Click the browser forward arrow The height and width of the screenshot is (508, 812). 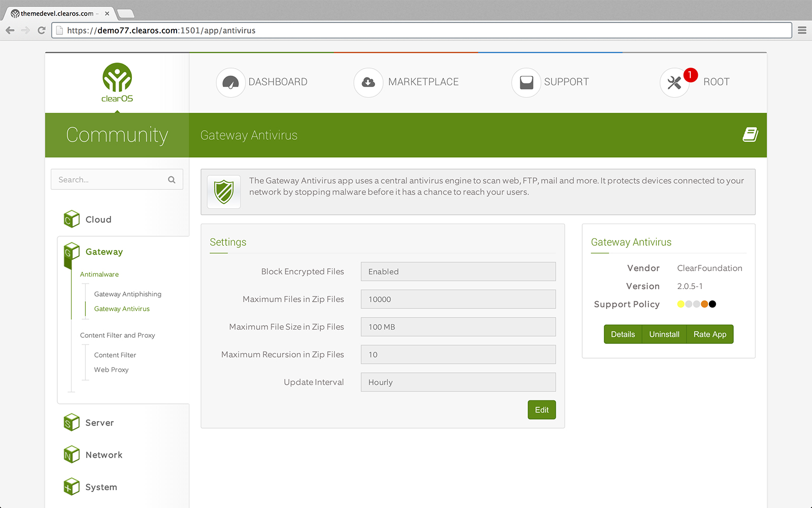click(25, 30)
